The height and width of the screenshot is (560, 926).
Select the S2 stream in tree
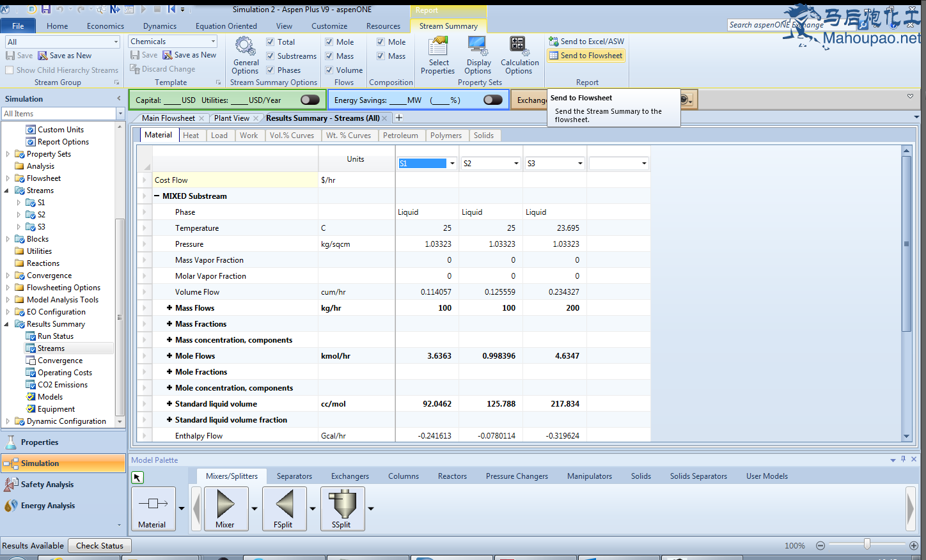[x=42, y=215]
